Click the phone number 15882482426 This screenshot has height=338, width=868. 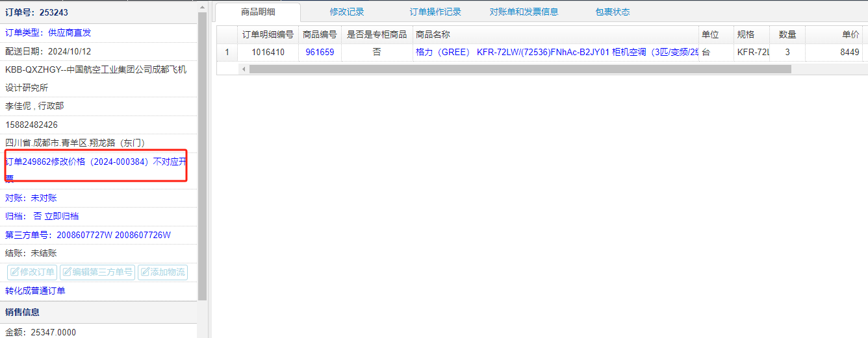point(31,125)
